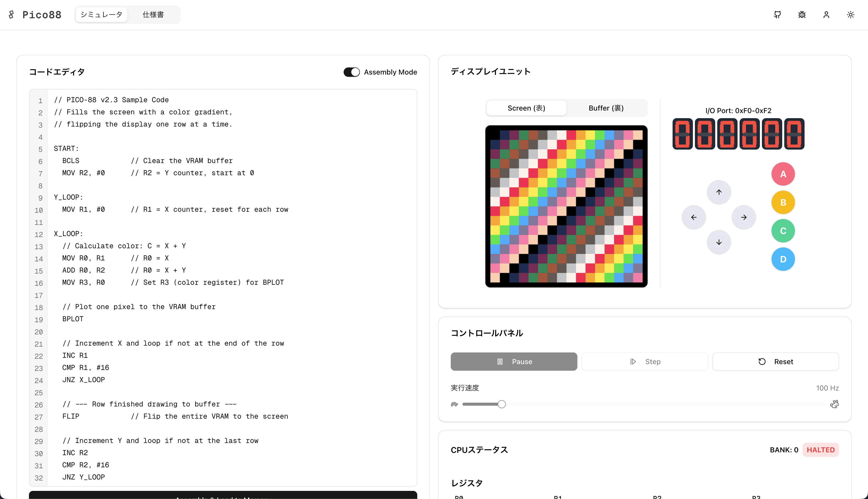The width and height of the screenshot is (868, 499).
Task: Click code line 19 with BPLOT
Action: pos(73,319)
